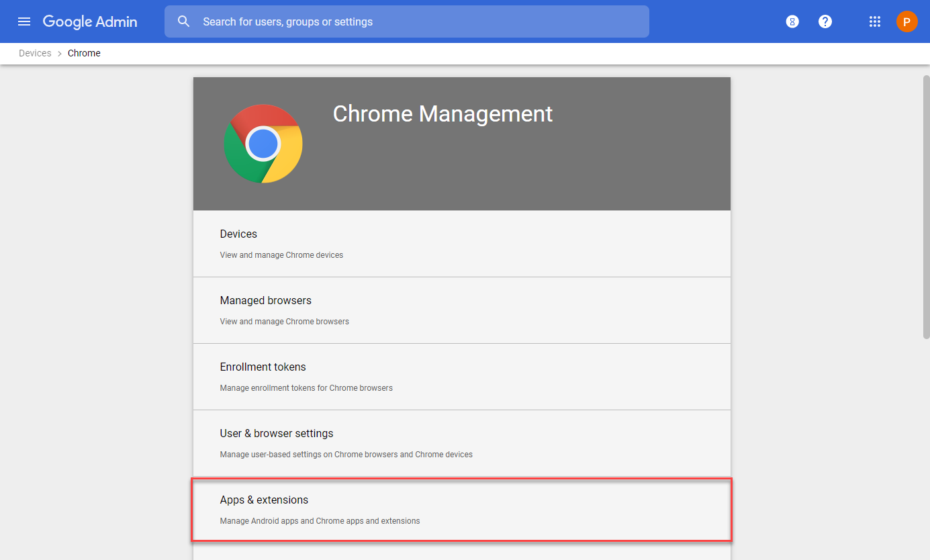Click the Chrome logo in the header
The image size is (930, 560).
click(263, 144)
